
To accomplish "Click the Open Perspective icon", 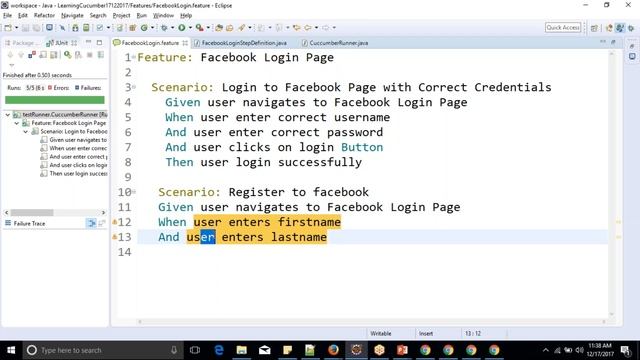I will click(594, 28).
